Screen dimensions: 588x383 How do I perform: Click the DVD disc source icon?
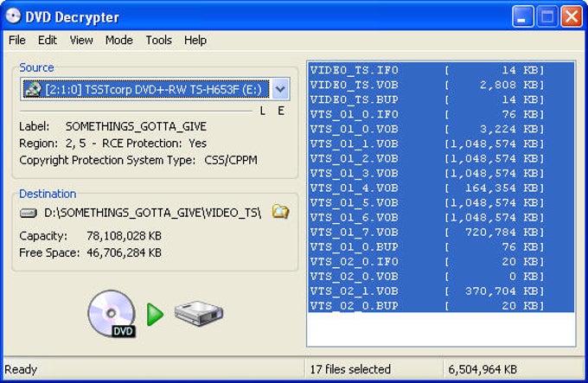[112, 314]
